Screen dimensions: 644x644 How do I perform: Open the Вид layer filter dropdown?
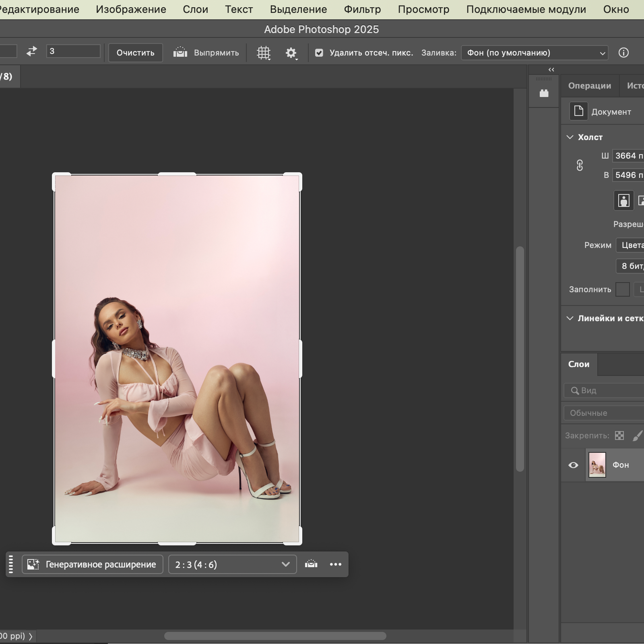click(x=604, y=390)
